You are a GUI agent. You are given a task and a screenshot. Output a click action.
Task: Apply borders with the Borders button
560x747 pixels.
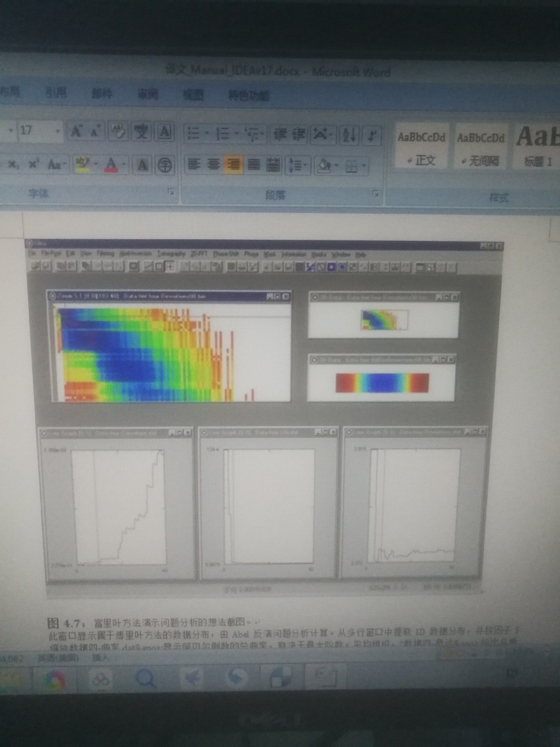[x=351, y=167]
